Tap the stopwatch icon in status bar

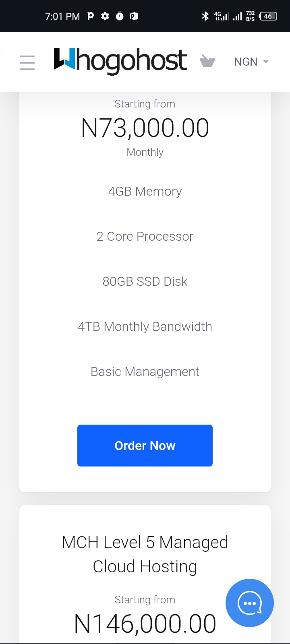pyautogui.click(x=120, y=16)
